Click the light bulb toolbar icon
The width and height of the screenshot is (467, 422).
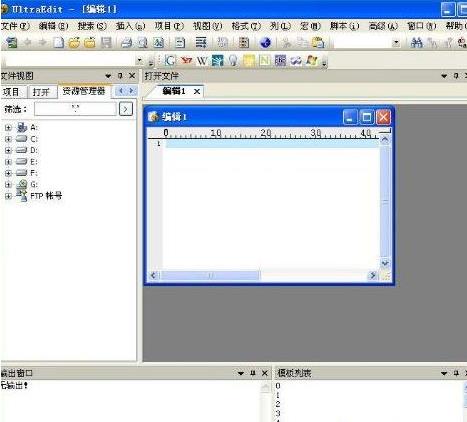pos(233,61)
